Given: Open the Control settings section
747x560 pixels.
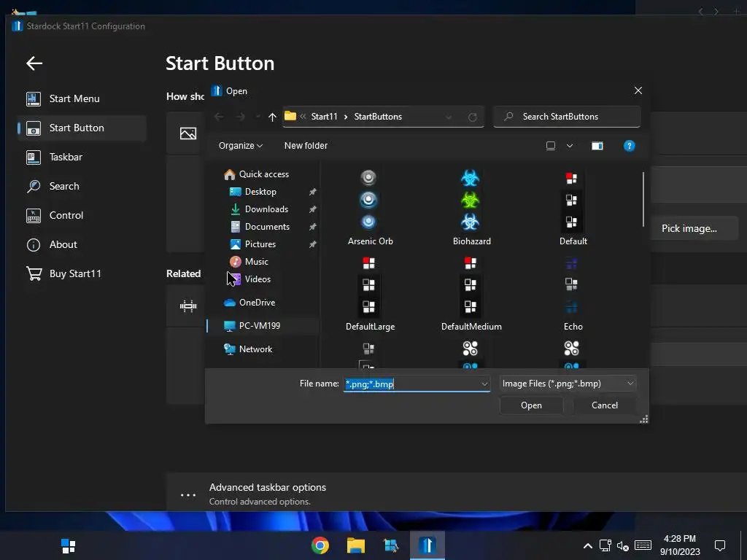Looking at the screenshot, I should (81, 215).
